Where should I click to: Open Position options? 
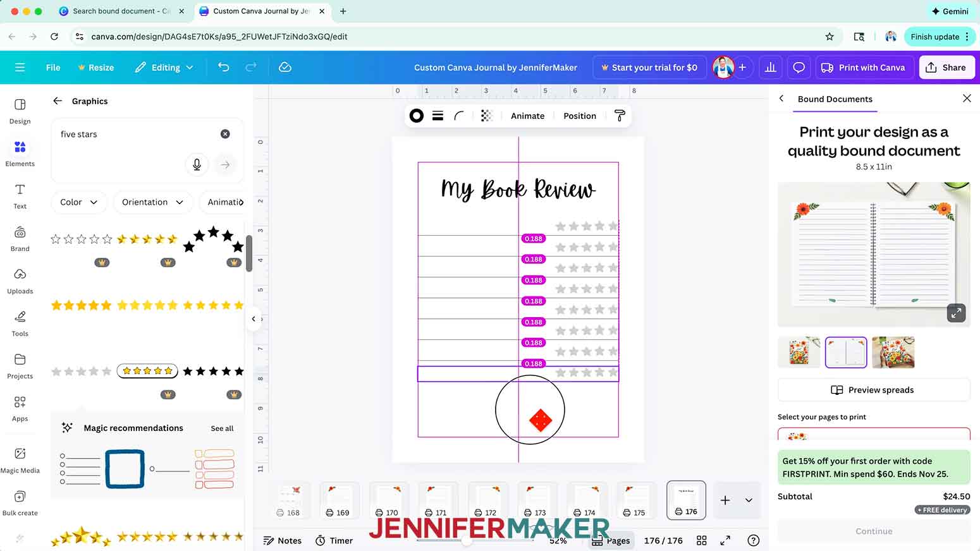[580, 116]
